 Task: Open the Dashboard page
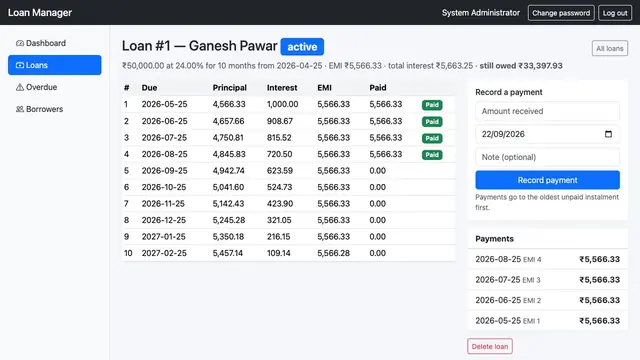tap(54, 43)
